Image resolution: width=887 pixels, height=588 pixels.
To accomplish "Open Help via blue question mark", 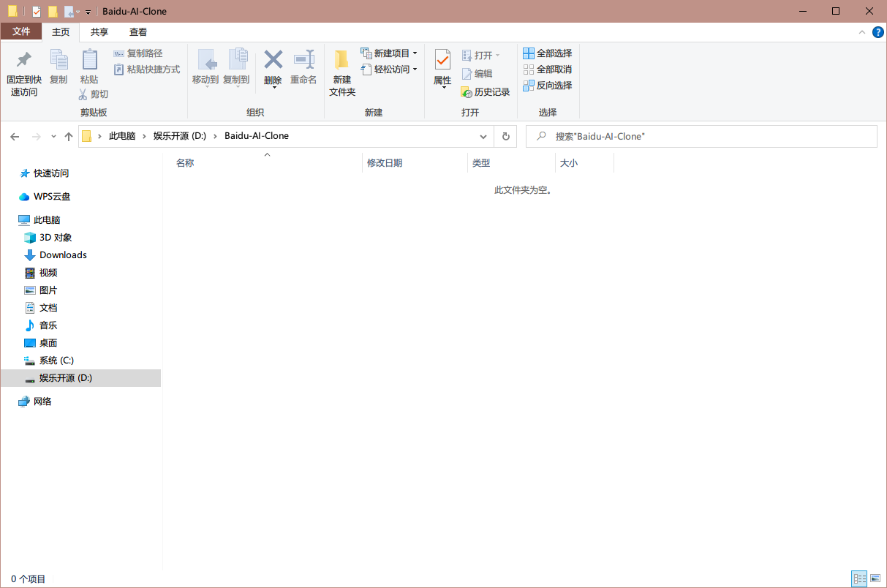I will [878, 32].
